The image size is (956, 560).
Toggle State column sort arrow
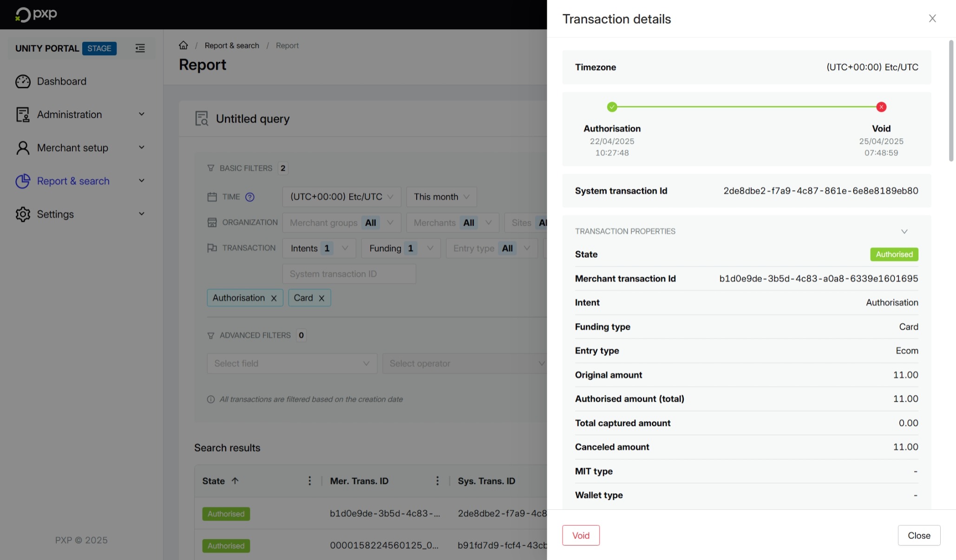coord(235,481)
